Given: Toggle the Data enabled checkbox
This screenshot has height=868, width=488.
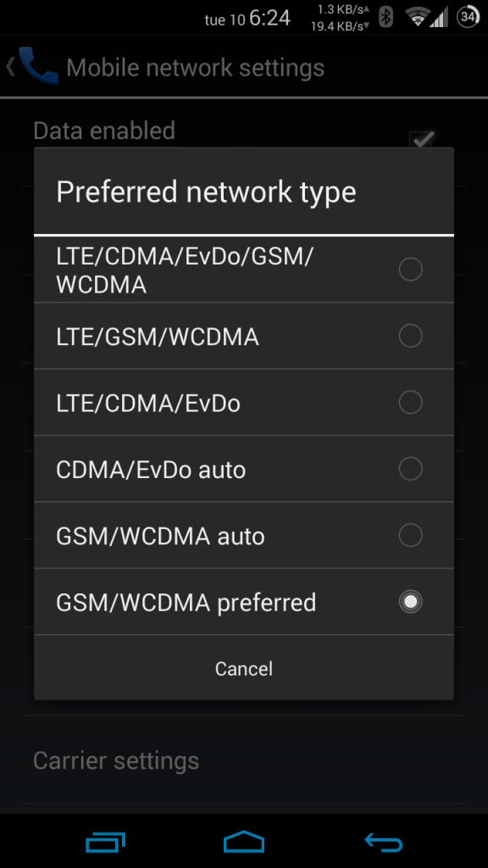Looking at the screenshot, I should coord(422,140).
